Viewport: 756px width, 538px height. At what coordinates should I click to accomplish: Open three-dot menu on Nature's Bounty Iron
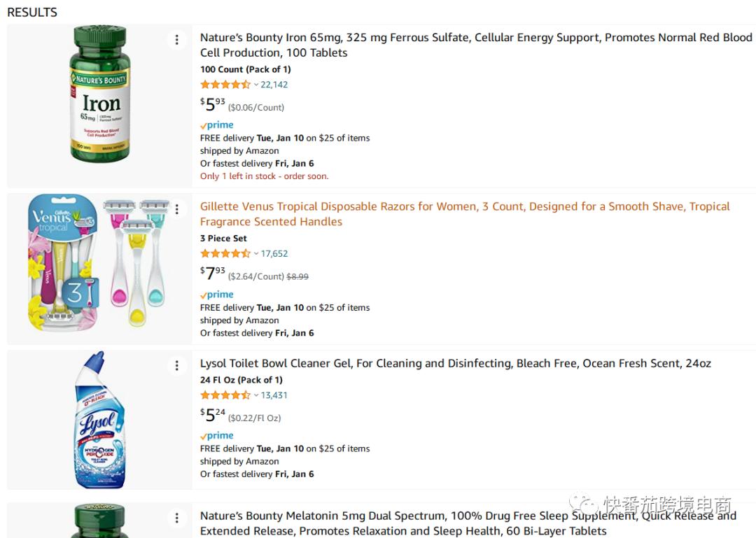coord(177,40)
